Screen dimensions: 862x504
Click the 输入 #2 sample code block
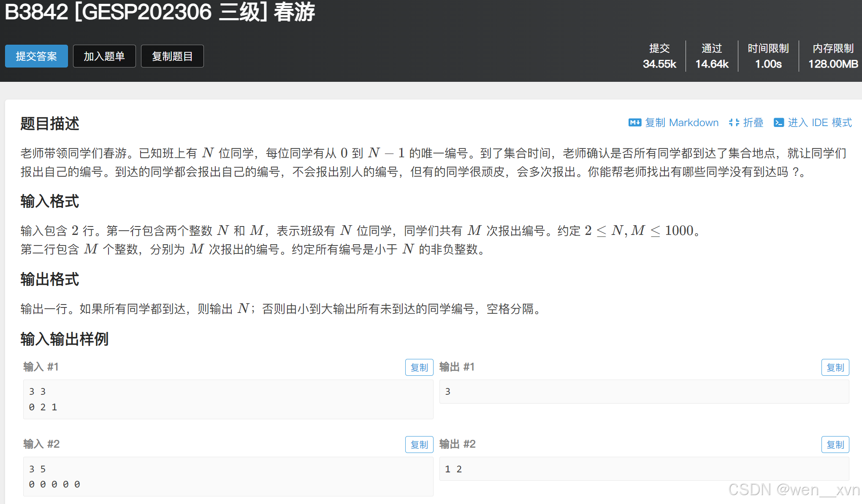228,477
